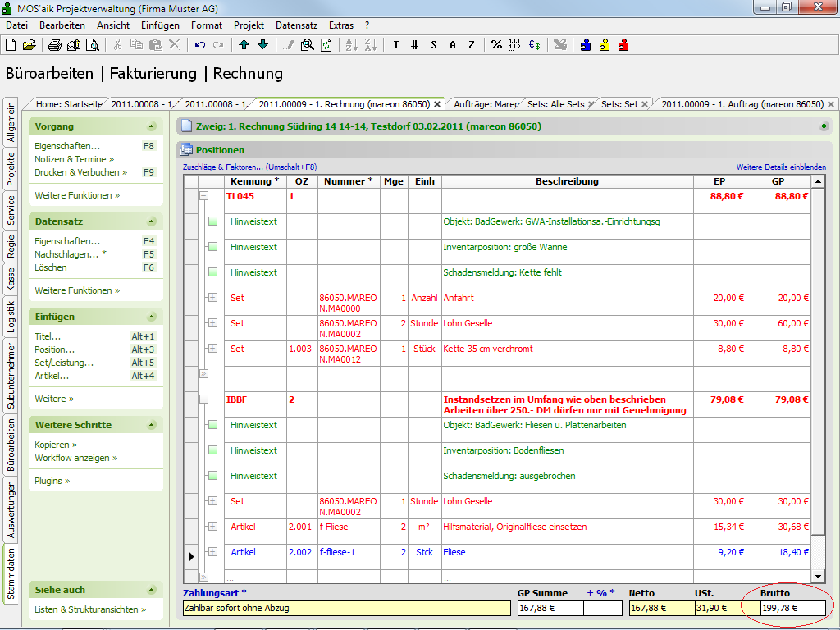
Task: Click the percent sign toolbar icon
Action: [x=496, y=45]
